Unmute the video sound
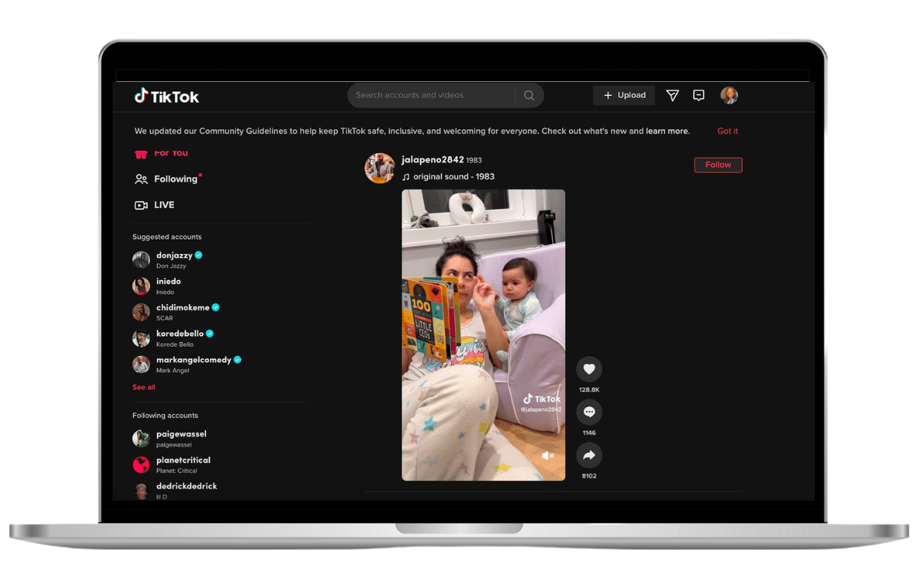The width and height of the screenshot is (919, 588). tap(548, 456)
